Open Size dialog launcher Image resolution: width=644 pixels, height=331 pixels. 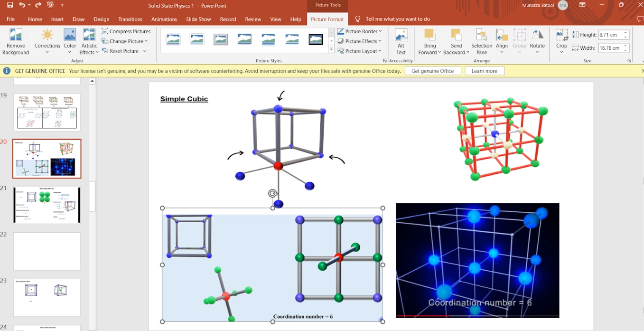point(630,61)
